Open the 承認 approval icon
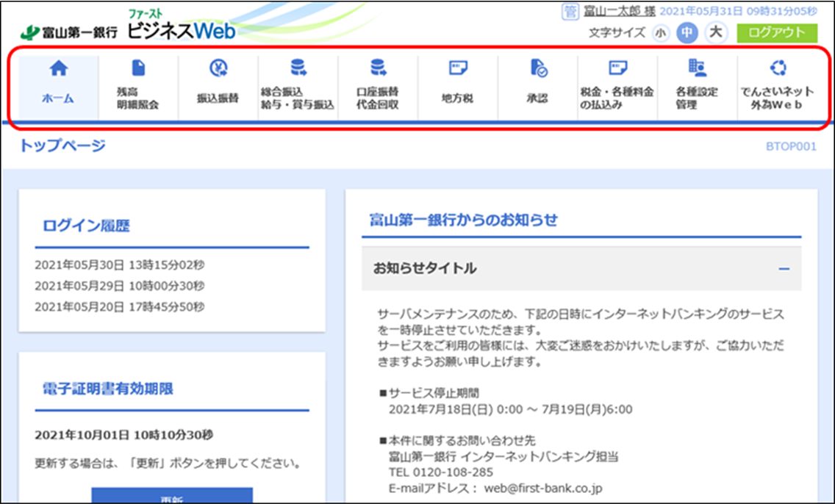835x504 pixels. click(538, 68)
